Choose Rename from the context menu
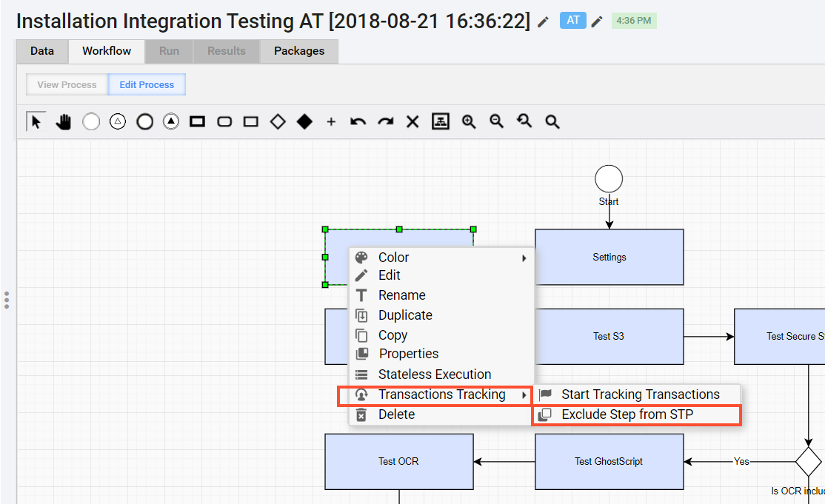This screenshot has width=825, height=504. 441,295
